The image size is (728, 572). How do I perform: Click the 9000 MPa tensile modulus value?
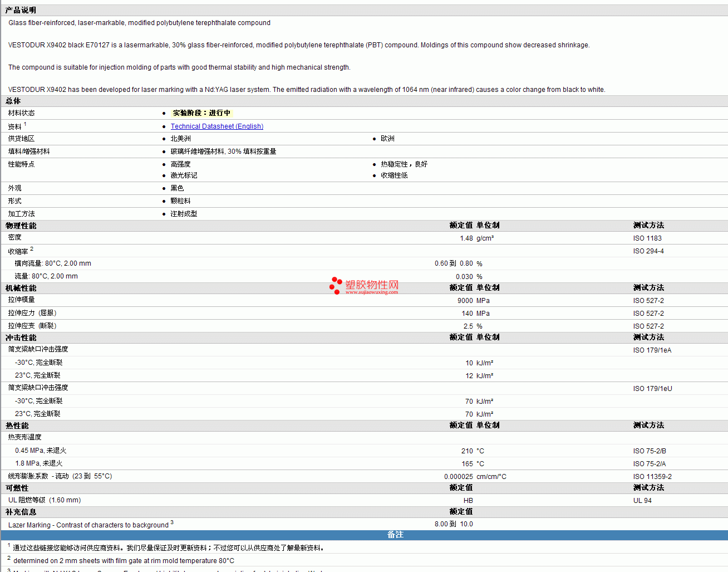coord(474,301)
